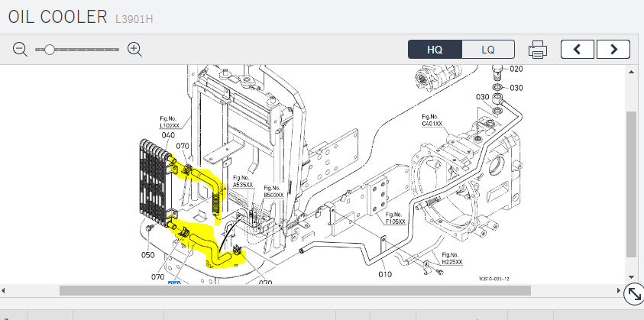Switch image quality to HQ
Viewport: 644px width, 320px height.
(435, 50)
